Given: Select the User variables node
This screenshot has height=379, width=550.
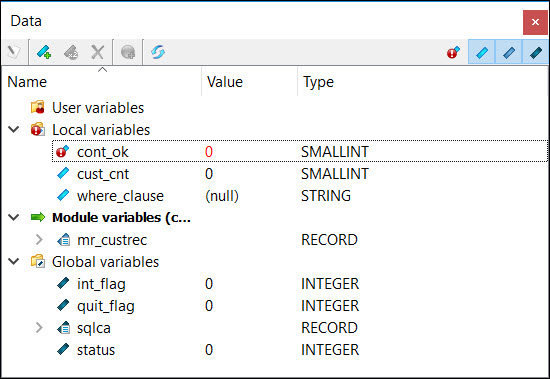Looking at the screenshot, I should (x=98, y=108).
